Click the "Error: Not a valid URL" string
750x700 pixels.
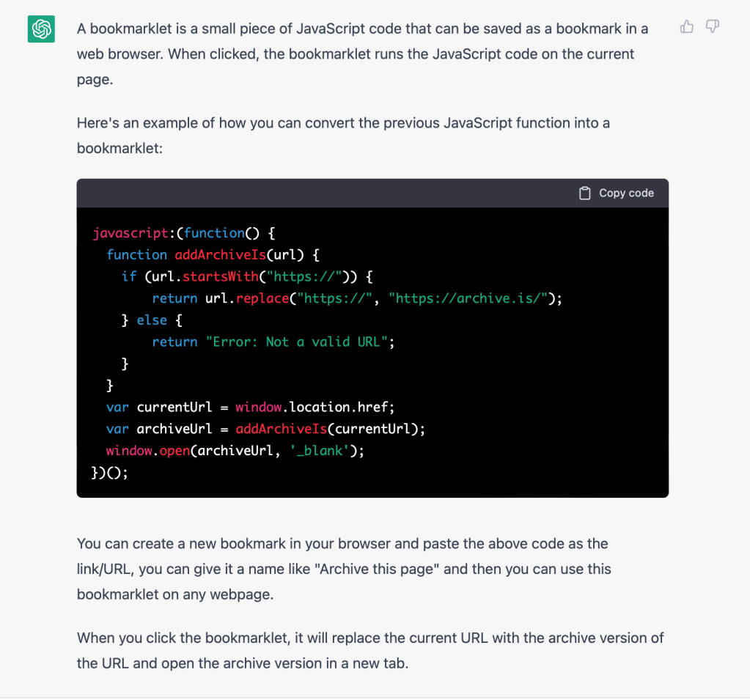click(x=296, y=342)
